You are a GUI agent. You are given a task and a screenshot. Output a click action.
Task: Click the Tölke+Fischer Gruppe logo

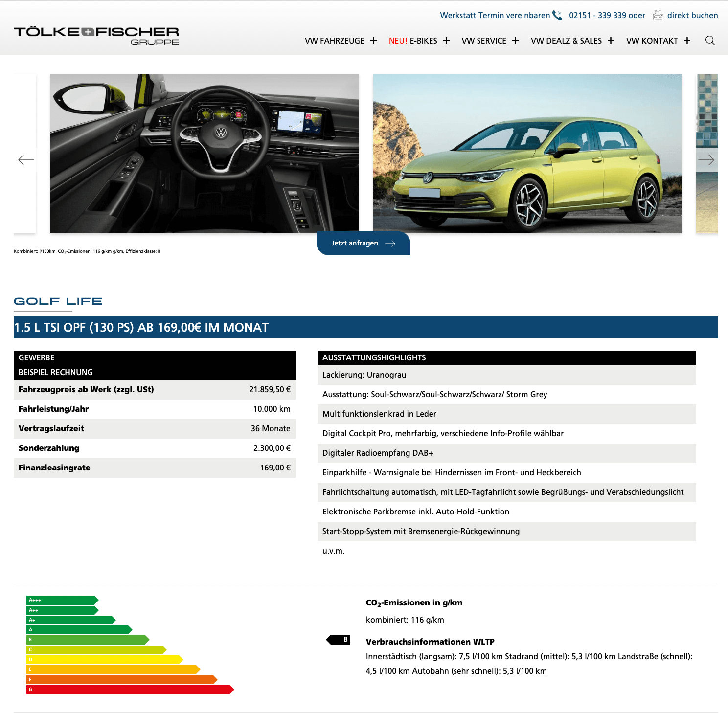(96, 36)
